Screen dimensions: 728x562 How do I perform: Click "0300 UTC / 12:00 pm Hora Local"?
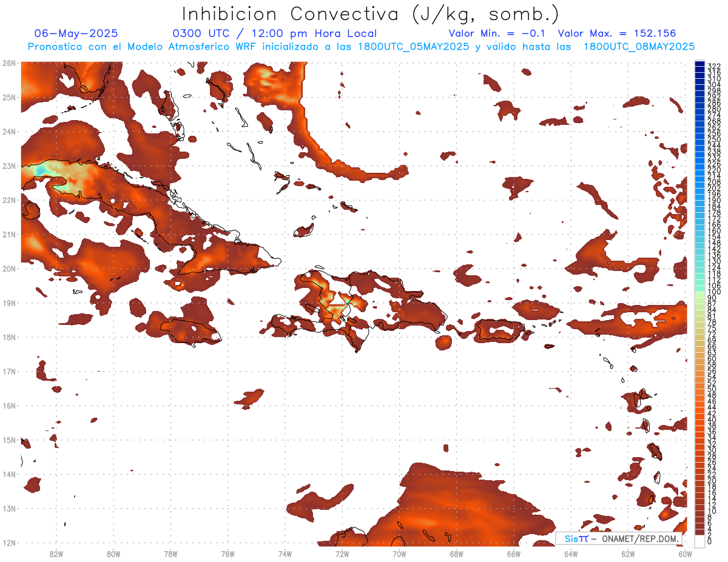pos(275,33)
